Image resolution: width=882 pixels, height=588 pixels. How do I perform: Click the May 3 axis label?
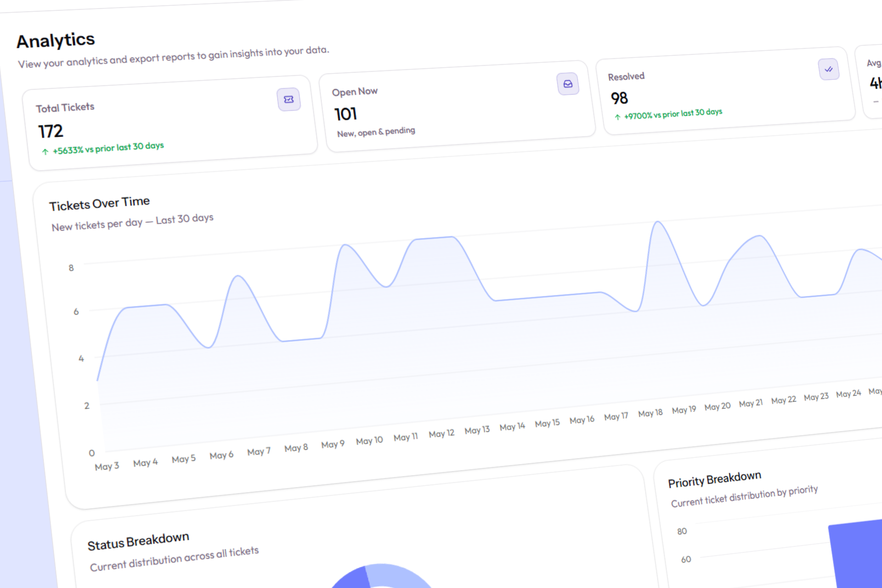[x=107, y=466]
